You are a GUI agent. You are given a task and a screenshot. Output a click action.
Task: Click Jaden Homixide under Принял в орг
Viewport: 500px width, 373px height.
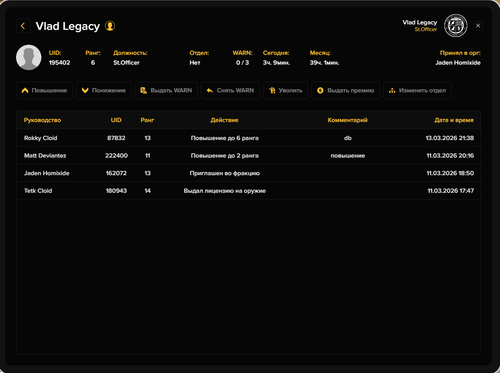click(458, 63)
